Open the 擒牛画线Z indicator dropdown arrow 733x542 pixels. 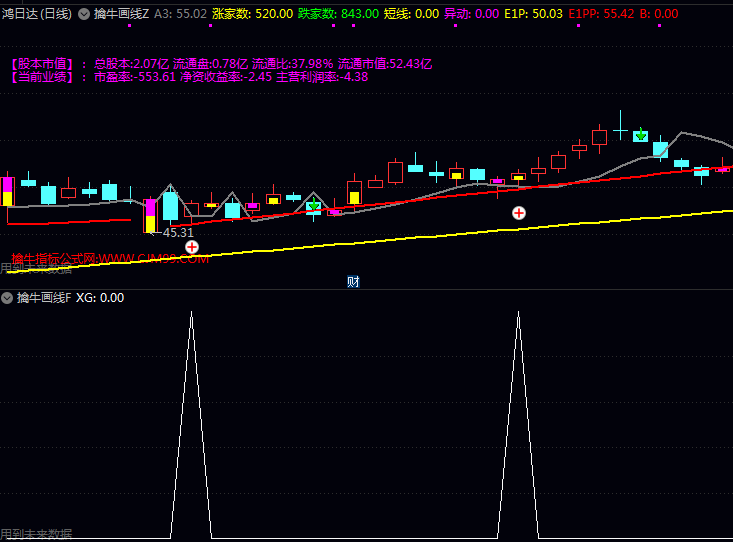(x=84, y=14)
